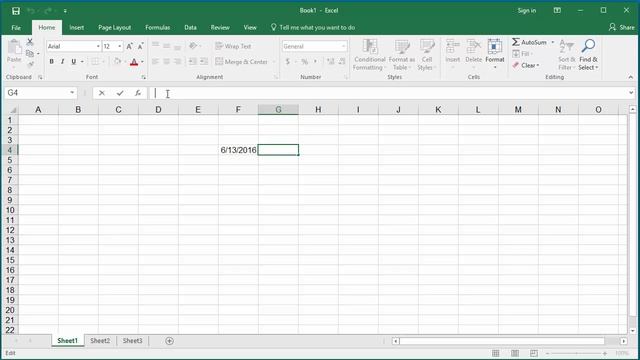
Task: Select row 22 header
Action: tap(10, 330)
